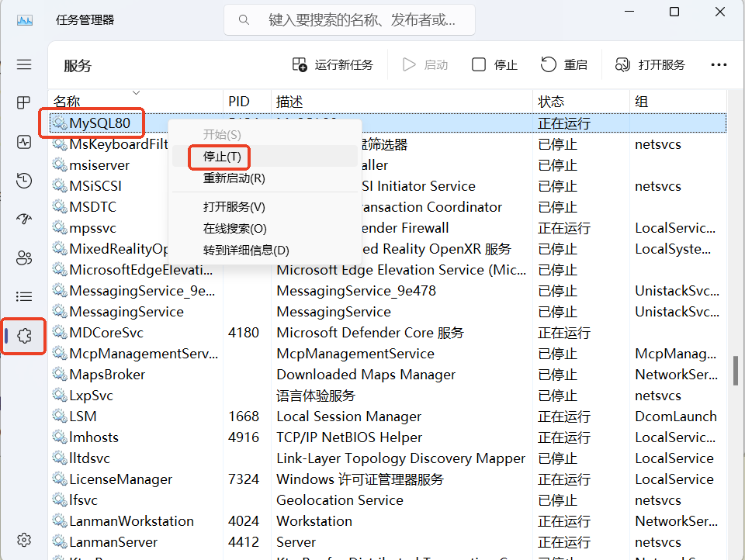Select the McpManagementServ... service name

click(144, 354)
